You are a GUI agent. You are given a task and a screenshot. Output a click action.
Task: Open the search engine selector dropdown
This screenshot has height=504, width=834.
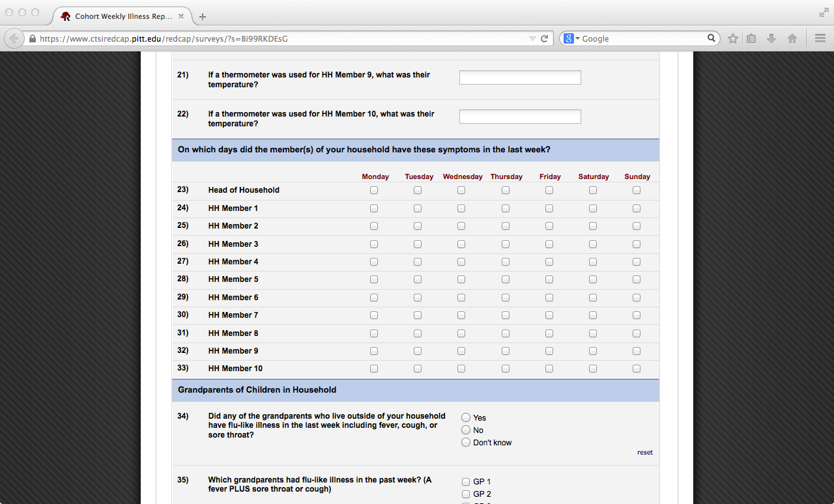pos(571,38)
